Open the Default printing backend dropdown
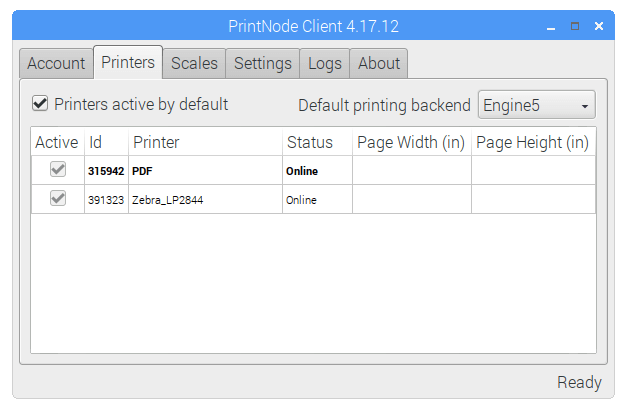630x413 pixels. pyautogui.click(x=536, y=105)
